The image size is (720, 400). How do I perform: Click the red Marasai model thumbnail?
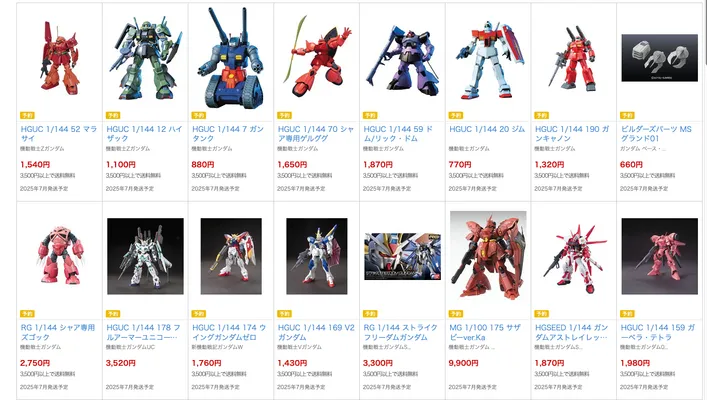click(x=59, y=58)
